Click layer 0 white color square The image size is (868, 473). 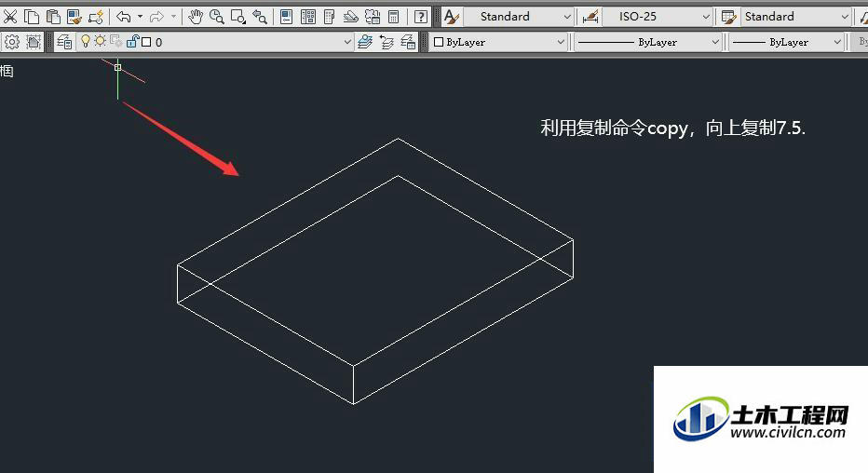point(147,42)
